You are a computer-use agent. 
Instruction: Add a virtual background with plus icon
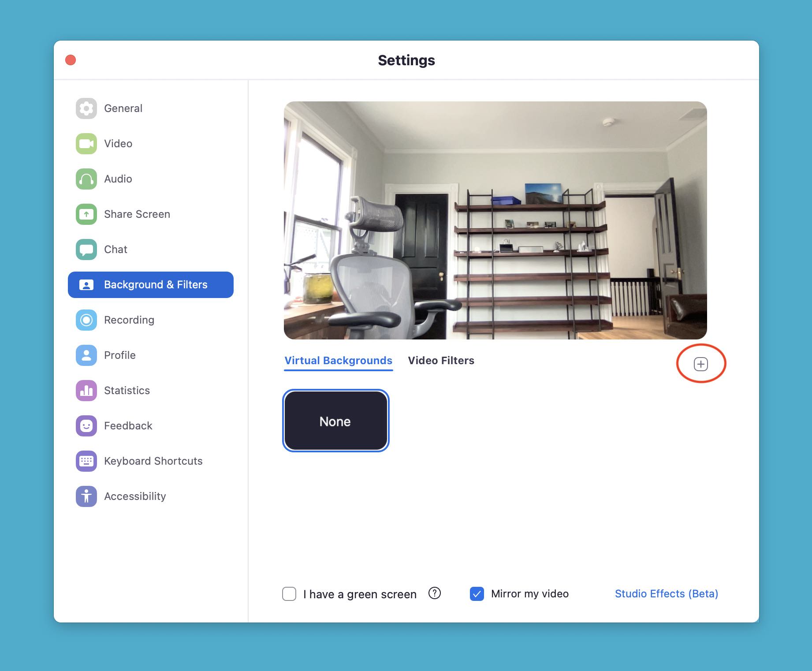pos(701,364)
